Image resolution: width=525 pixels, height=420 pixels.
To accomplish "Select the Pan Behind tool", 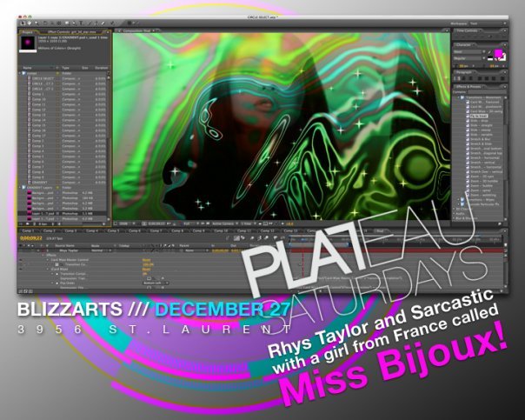I will (x=59, y=23).
